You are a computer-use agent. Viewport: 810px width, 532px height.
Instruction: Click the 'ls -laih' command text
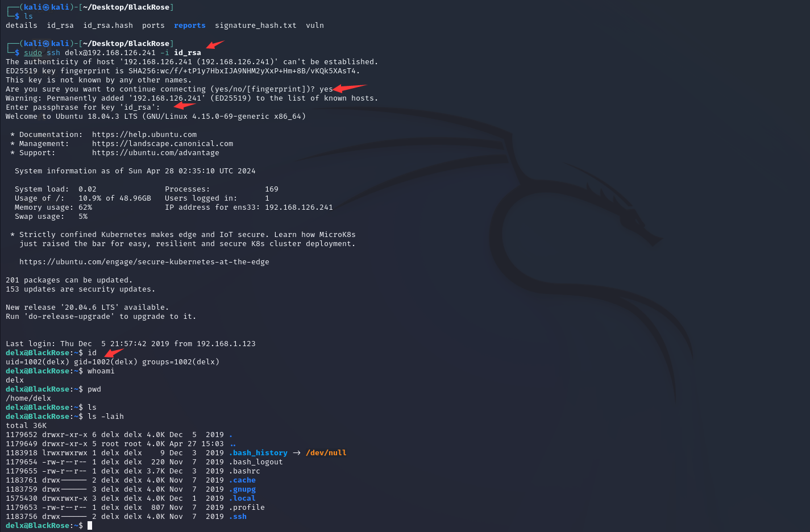pos(106,417)
